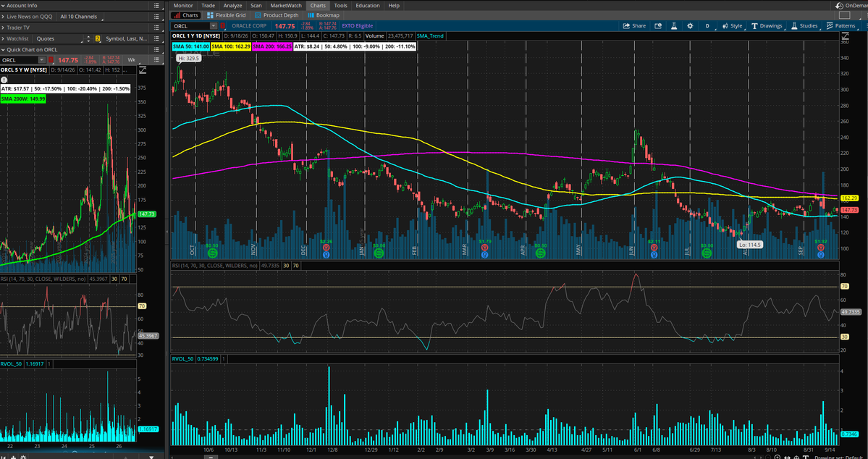Open the Style dropdown
868x459 pixels.
point(733,25)
